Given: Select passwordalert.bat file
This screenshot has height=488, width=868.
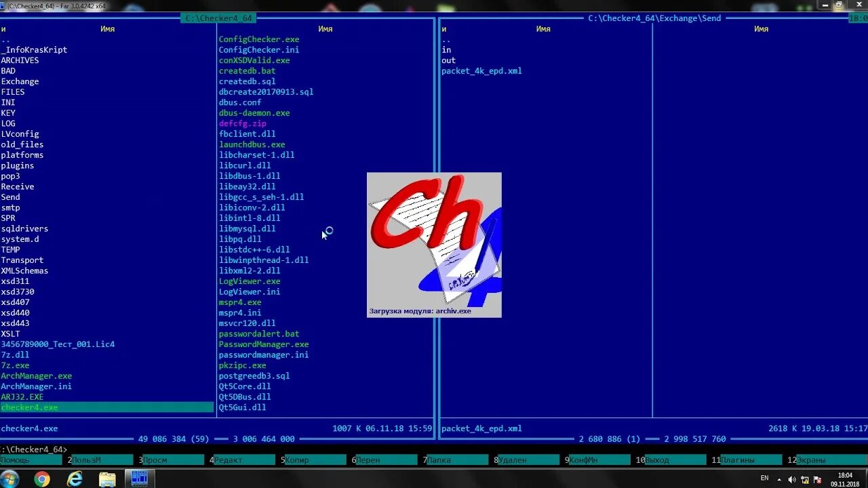Looking at the screenshot, I should tap(259, 333).
